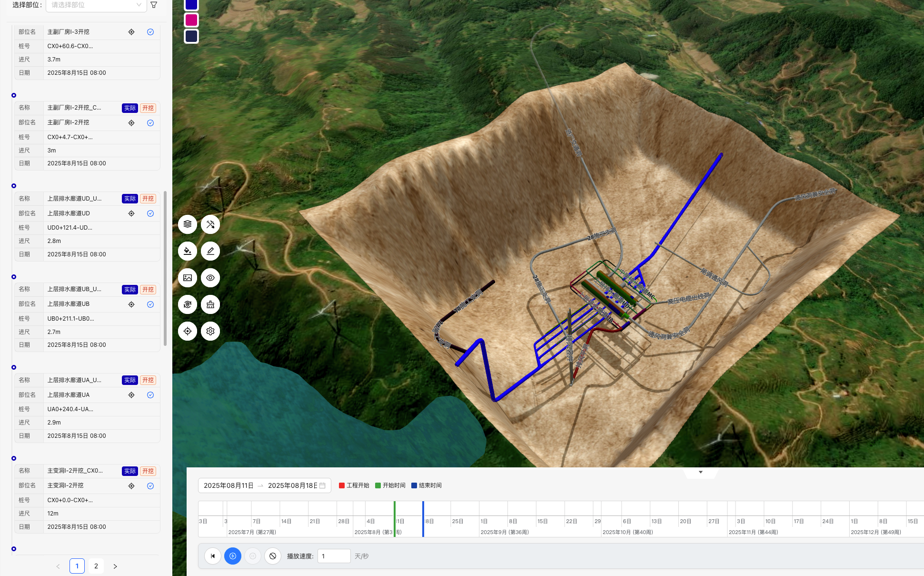This screenshot has width=924, height=576.
Task: Click the broom clear tool
Action: point(210,304)
